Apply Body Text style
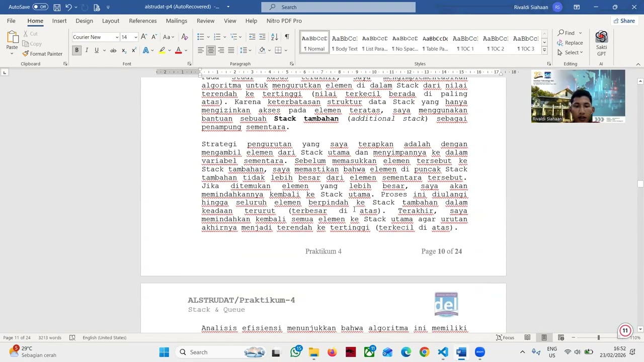Viewport: 644px width, 362px height. tap(345, 43)
